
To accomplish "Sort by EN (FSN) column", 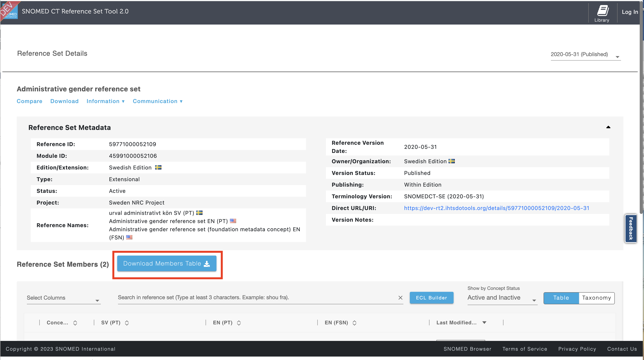I will 354,323.
